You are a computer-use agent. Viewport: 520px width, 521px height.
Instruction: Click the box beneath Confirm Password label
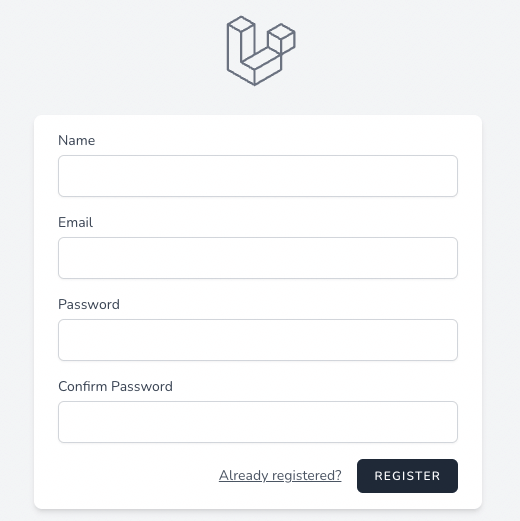(258, 422)
